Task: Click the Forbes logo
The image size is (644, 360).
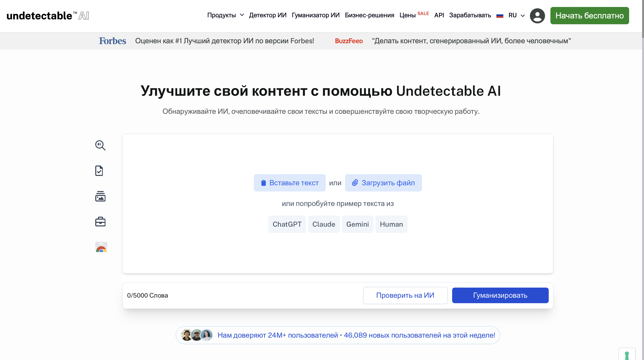Action: [x=112, y=41]
